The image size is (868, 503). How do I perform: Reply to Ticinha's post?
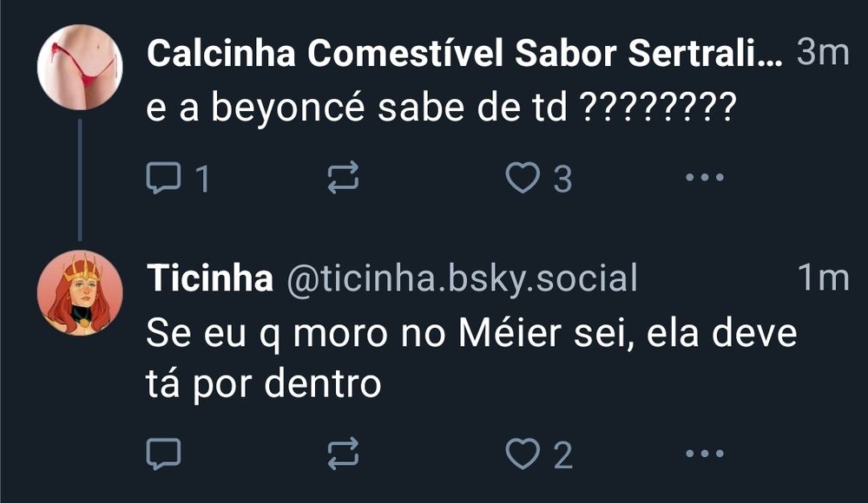coord(162,453)
